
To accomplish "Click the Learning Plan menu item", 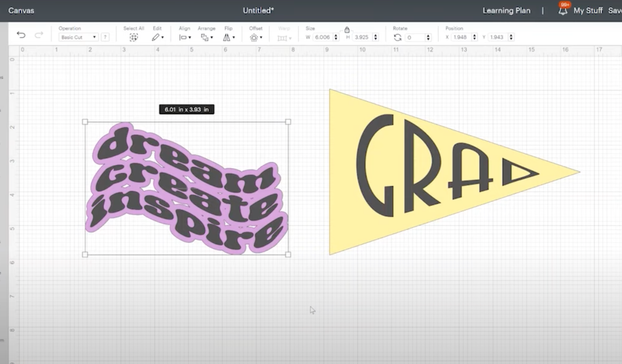I will point(506,10).
